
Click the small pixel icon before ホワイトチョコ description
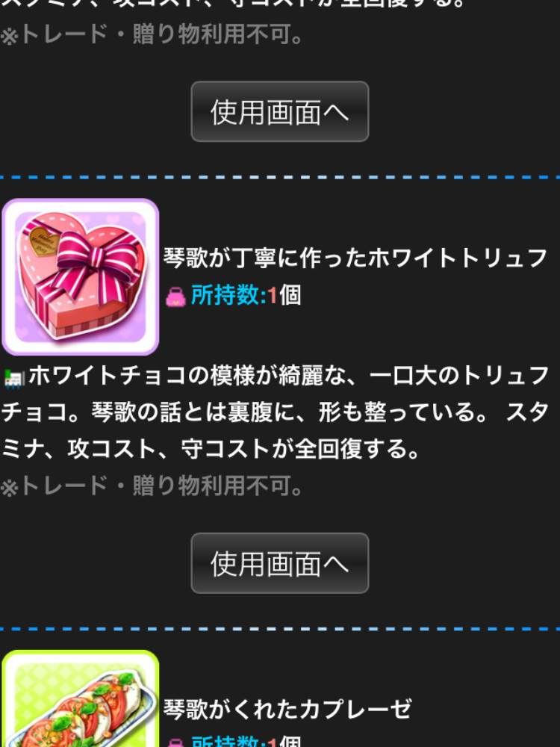coord(13,378)
